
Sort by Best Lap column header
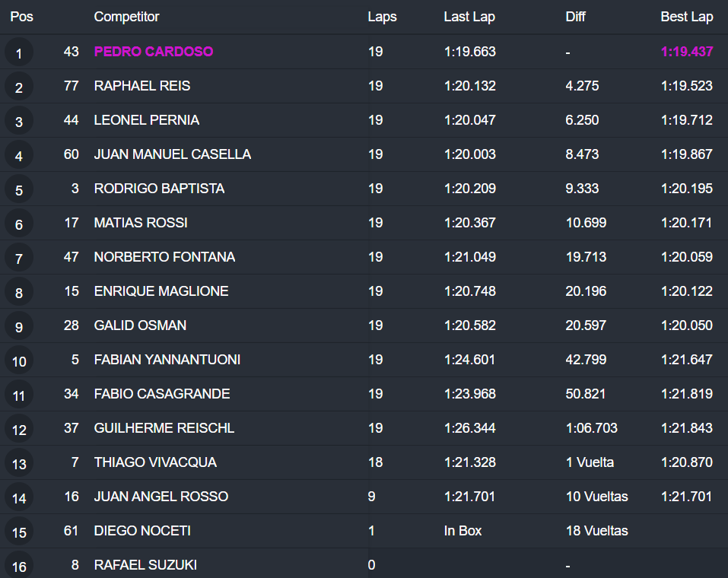tap(686, 17)
